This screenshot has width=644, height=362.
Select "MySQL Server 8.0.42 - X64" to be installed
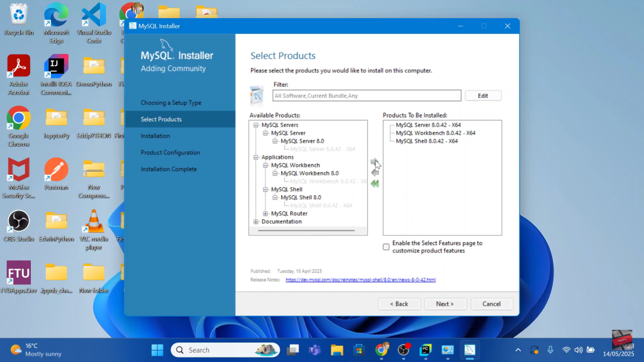(428, 125)
